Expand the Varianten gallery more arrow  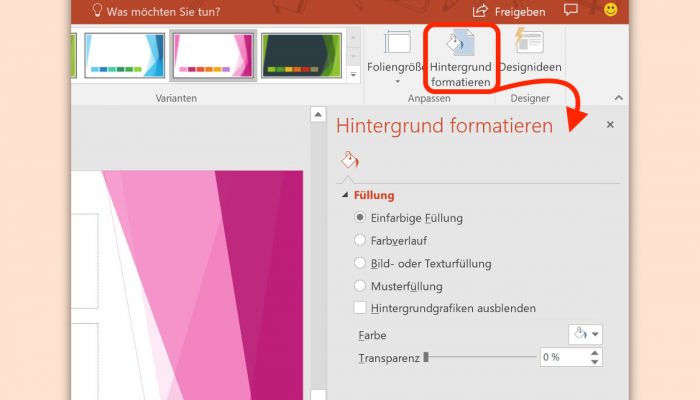[353, 75]
